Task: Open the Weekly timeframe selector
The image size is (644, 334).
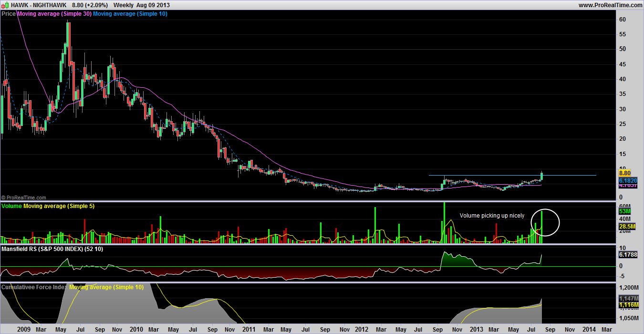Action: (123, 5)
